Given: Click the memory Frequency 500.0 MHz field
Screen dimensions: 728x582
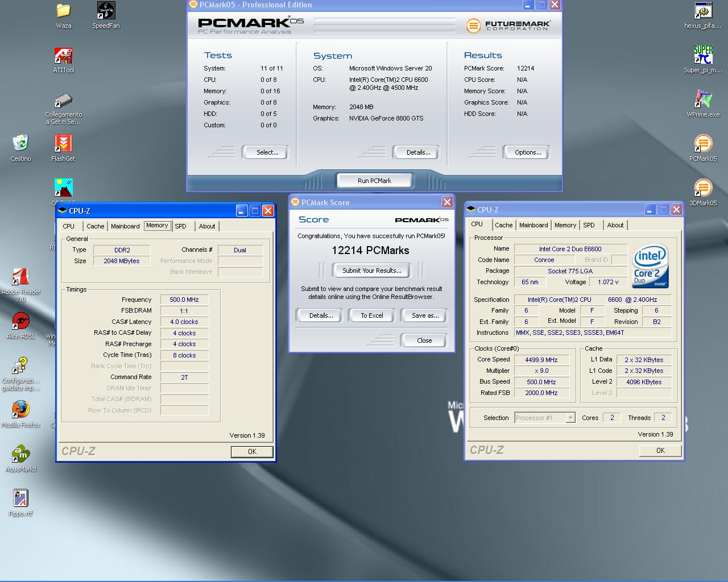Looking at the screenshot, I should coord(184,300).
